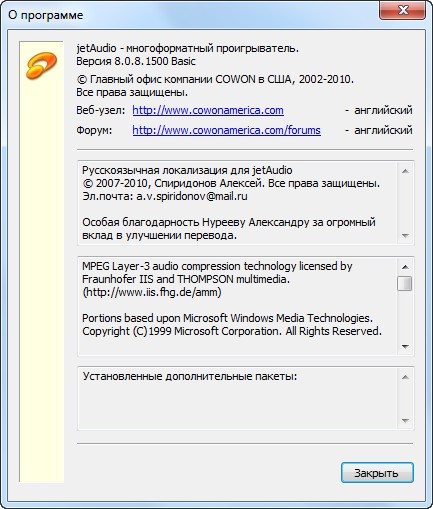Image resolution: width=433 pixels, height=509 pixels.
Task: Click the up arrow in the localization text box
Action: [405, 171]
